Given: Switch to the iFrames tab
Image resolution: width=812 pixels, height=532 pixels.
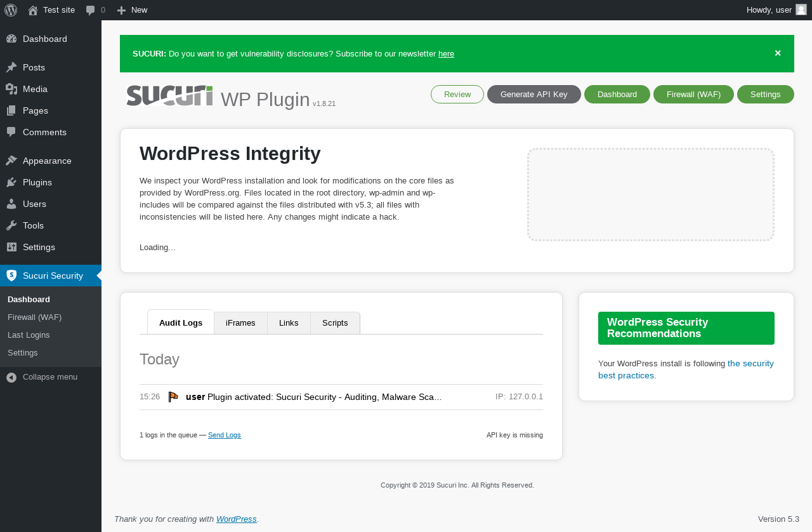Looking at the screenshot, I should pos(240,323).
